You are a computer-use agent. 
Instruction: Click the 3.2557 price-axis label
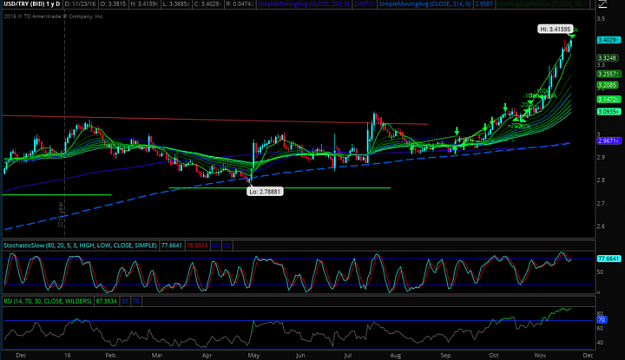pos(609,74)
